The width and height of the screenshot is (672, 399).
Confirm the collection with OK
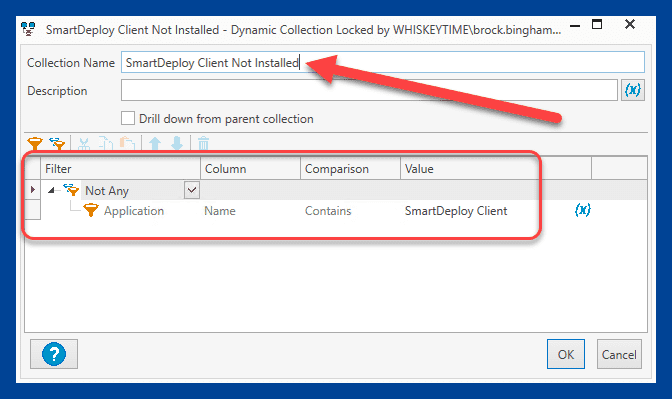point(566,354)
